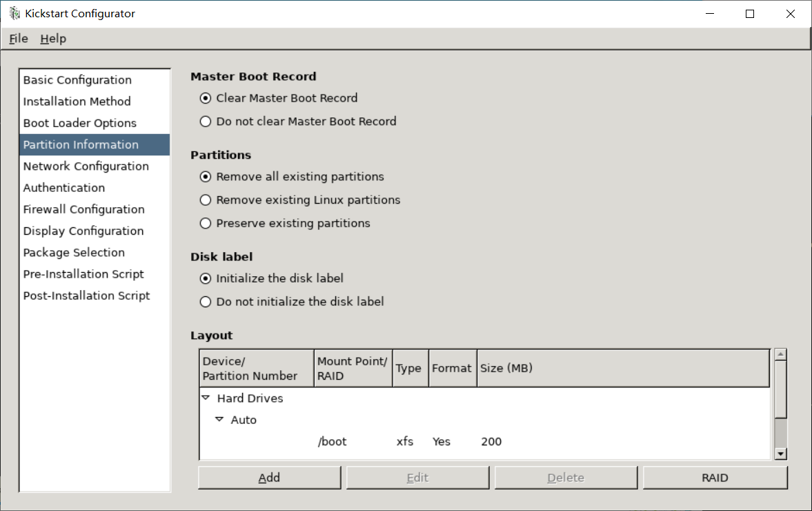The height and width of the screenshot is (511, 812).
Task: Click the Kickstart Configurator title bar icon
Action: (14, 14)
